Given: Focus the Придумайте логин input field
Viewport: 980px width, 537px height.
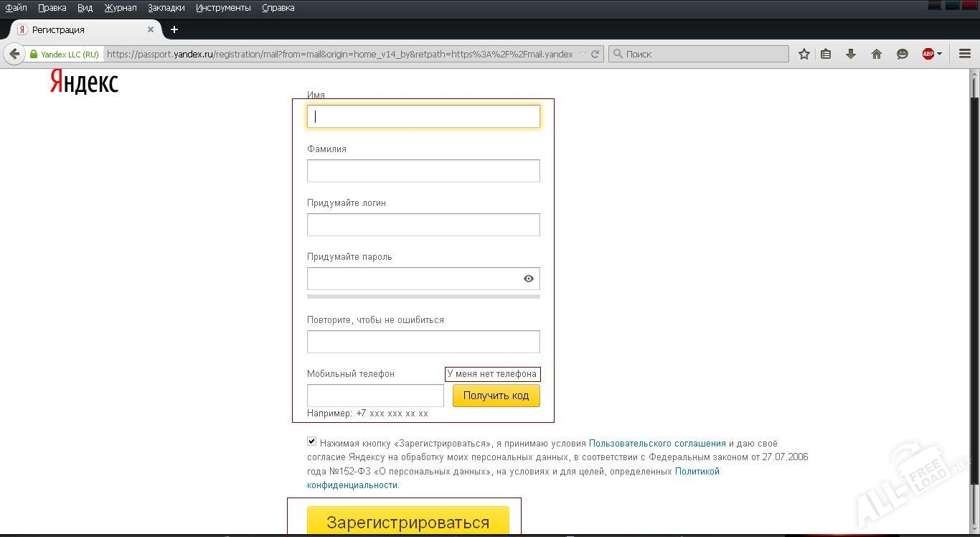Looking at the screenshot, I should (423, 225).
